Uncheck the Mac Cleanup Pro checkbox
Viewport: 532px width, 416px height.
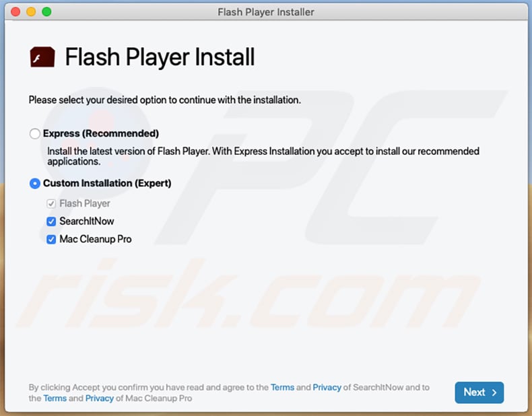point(51,240)
